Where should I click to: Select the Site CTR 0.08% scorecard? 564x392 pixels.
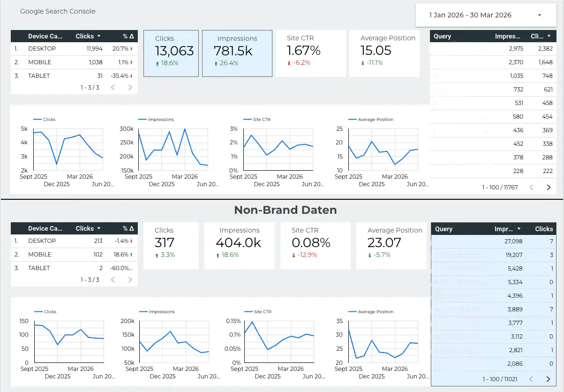316,246
